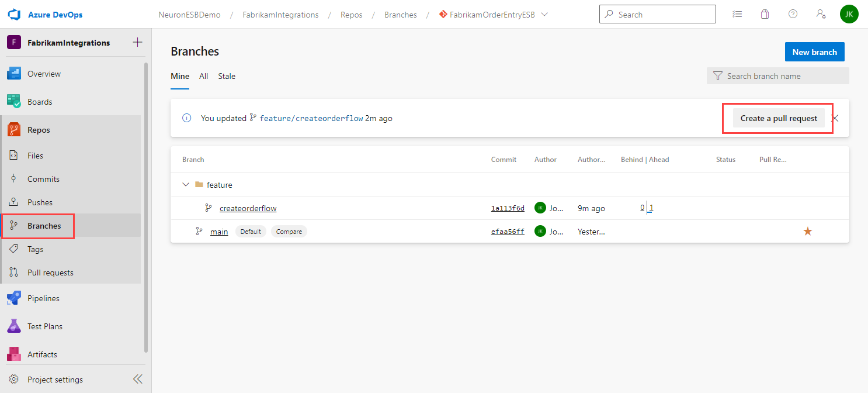868x393 pixels.
Task: Open Branches in the sidebar
Action: click(x=70, y=226)
